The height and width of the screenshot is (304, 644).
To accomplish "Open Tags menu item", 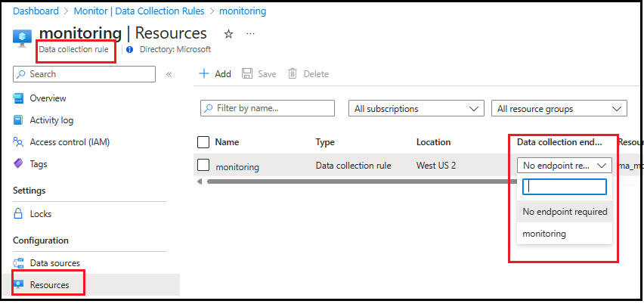I will pos(39,164).
